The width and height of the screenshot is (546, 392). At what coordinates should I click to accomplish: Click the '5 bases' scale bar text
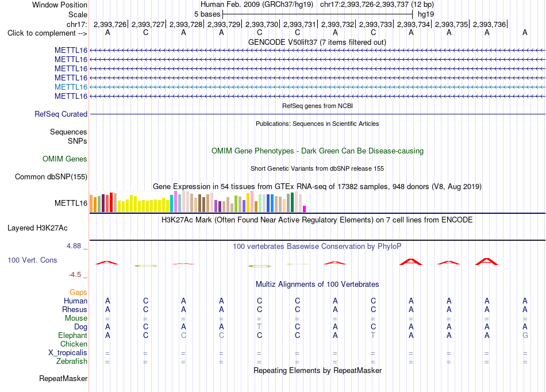click(x=207, y=14)
